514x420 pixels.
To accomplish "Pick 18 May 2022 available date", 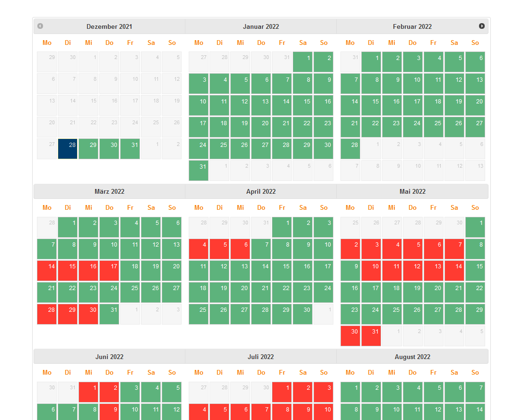I will (x=392, y=292).
